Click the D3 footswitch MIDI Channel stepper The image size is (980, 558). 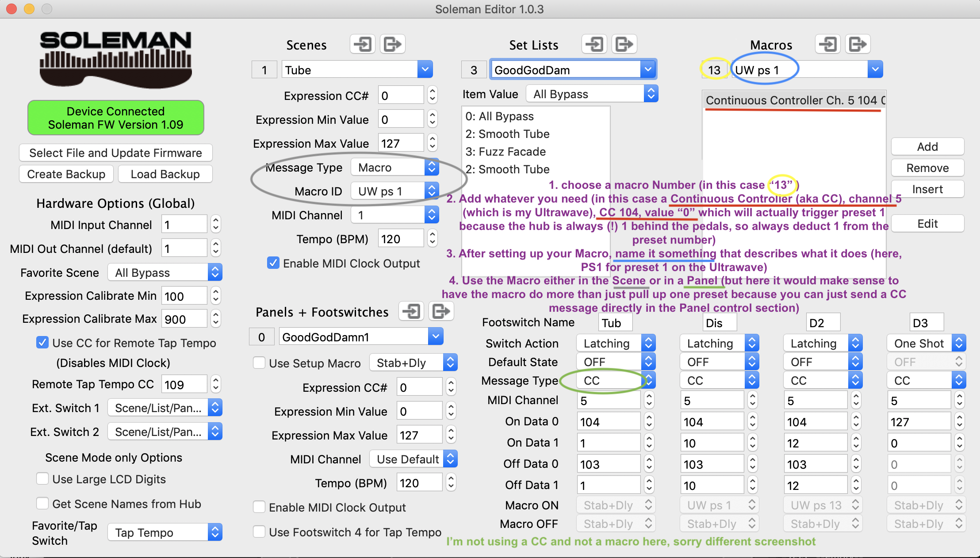[x=959, y=400]
